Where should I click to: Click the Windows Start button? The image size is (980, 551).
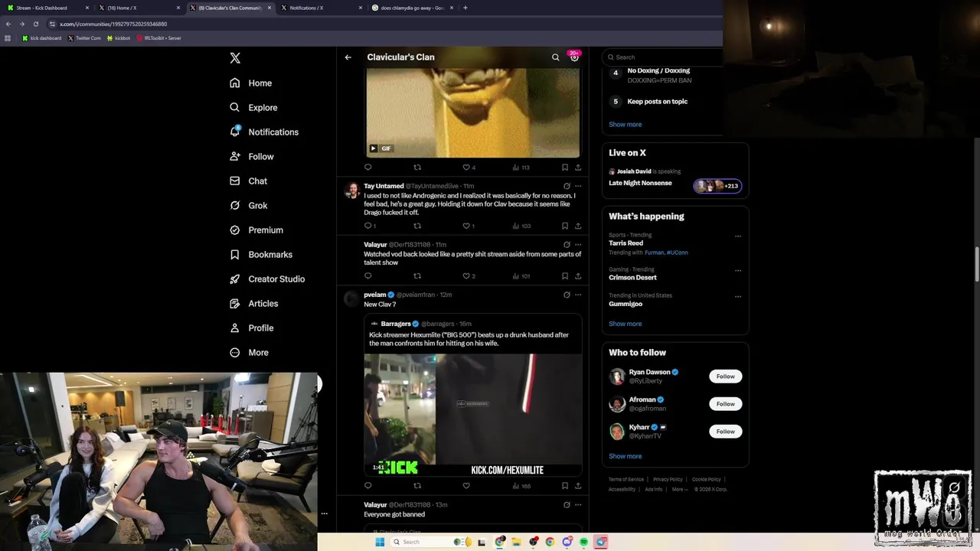tap(379, 542)
